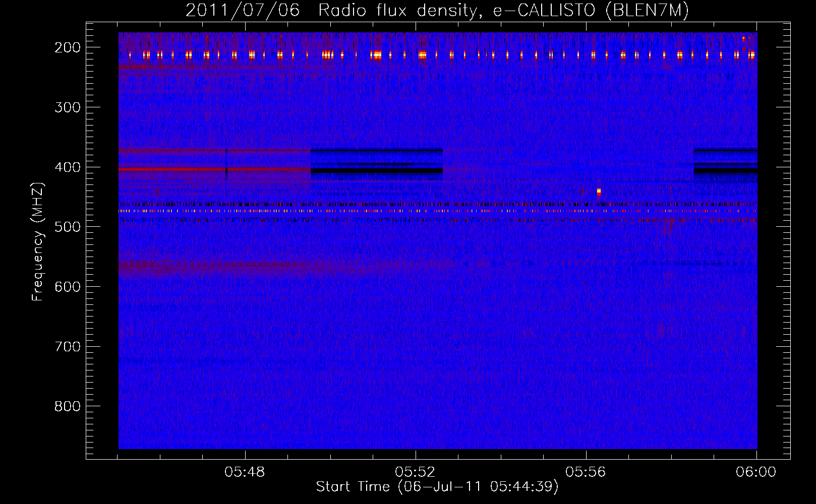
Task: Click the 800 frequency tick label
Action: point(67,406)
